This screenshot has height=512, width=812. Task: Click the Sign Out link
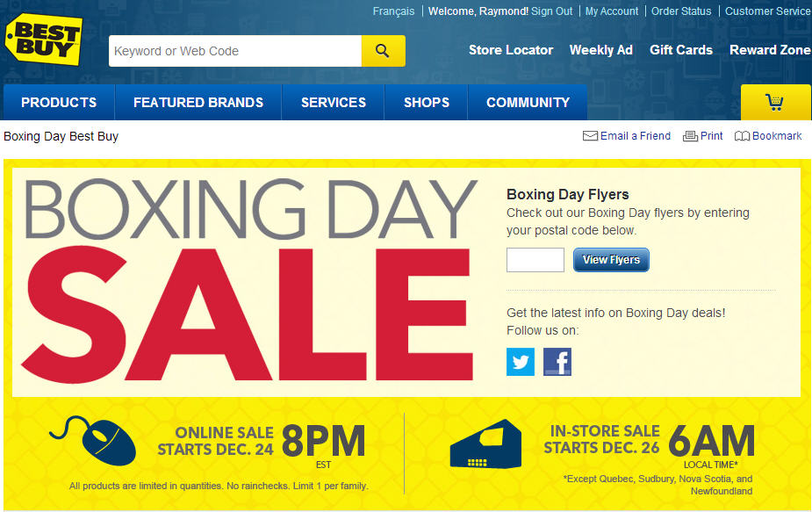[552, 11]
